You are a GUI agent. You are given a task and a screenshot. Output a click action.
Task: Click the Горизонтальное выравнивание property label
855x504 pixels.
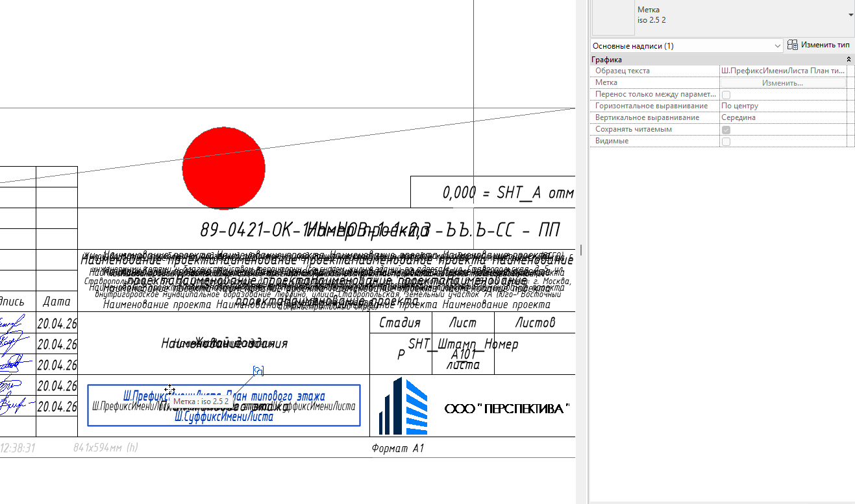652,106
